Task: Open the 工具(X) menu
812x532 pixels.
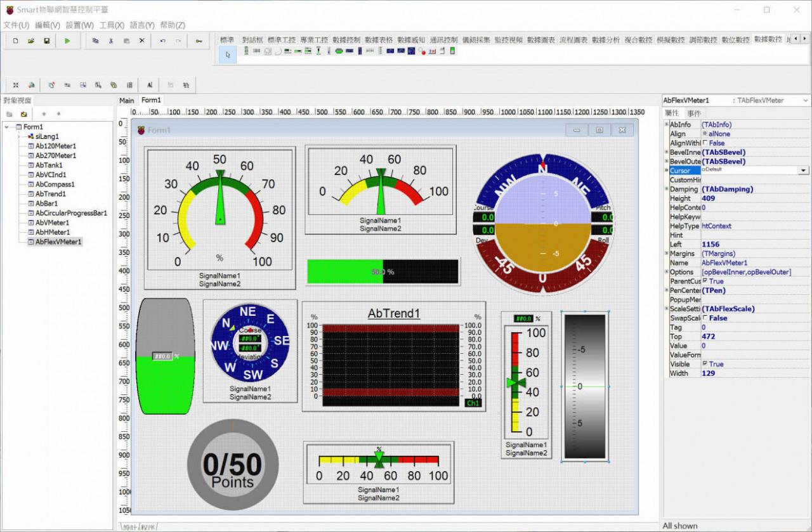Action: [111, 25]
